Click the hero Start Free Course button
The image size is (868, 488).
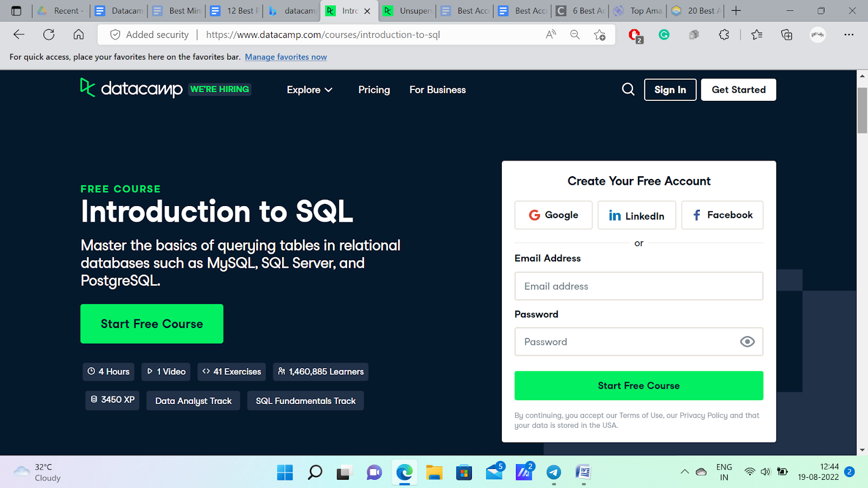click(x=152, y=324)
